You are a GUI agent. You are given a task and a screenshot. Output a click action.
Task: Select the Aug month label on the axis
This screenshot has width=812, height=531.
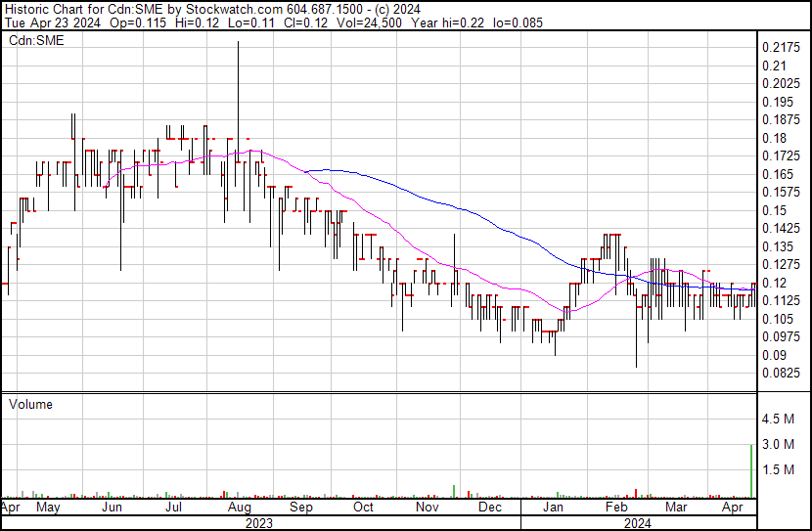coord(240,507)
